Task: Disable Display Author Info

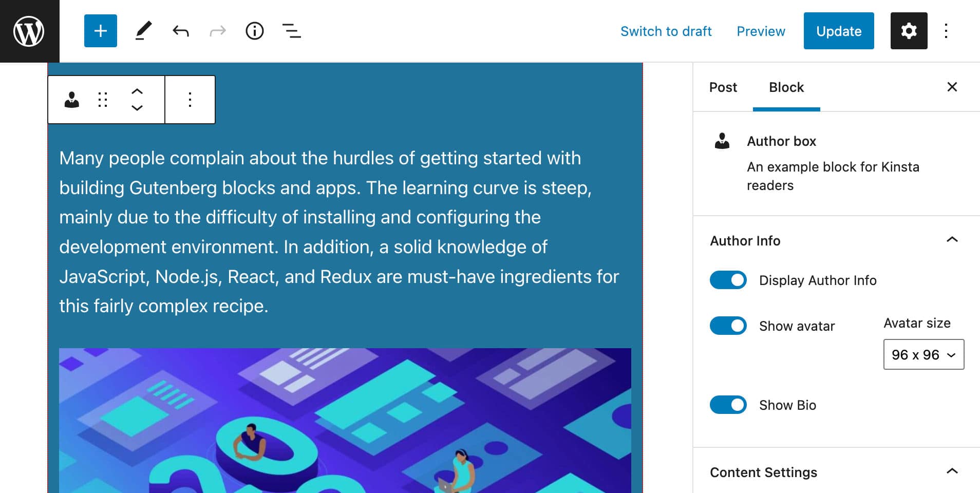Action: pyautogui.click(x=728, y=280)
